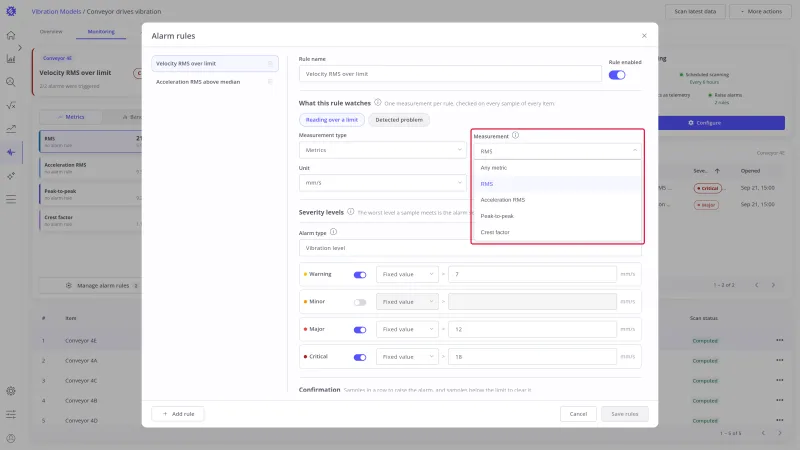Image resolution: width=800 pixels, height=450 pixels.
Task: Click the app logo at top left
Action: 11,11
